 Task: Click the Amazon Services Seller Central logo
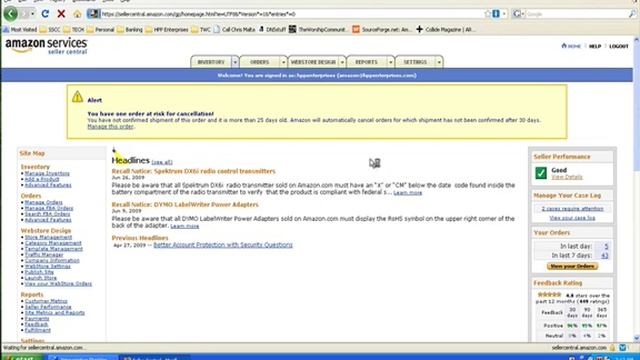pyautogui.click(x=46, y=46)
